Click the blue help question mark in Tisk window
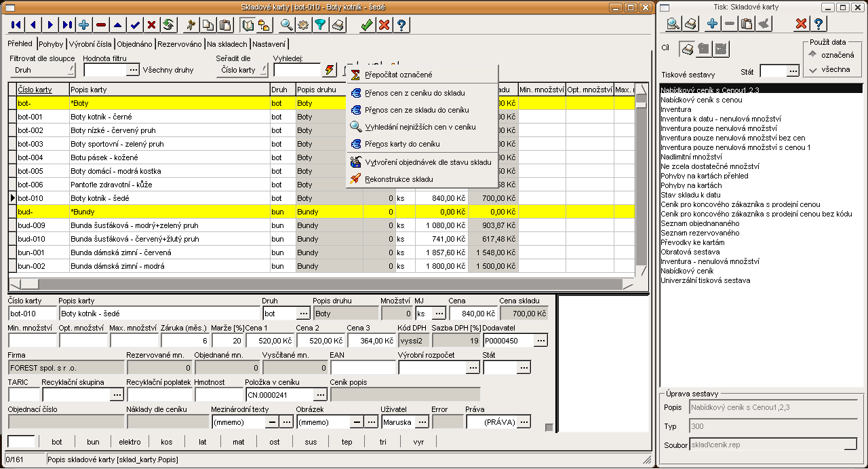 [818, 24]
